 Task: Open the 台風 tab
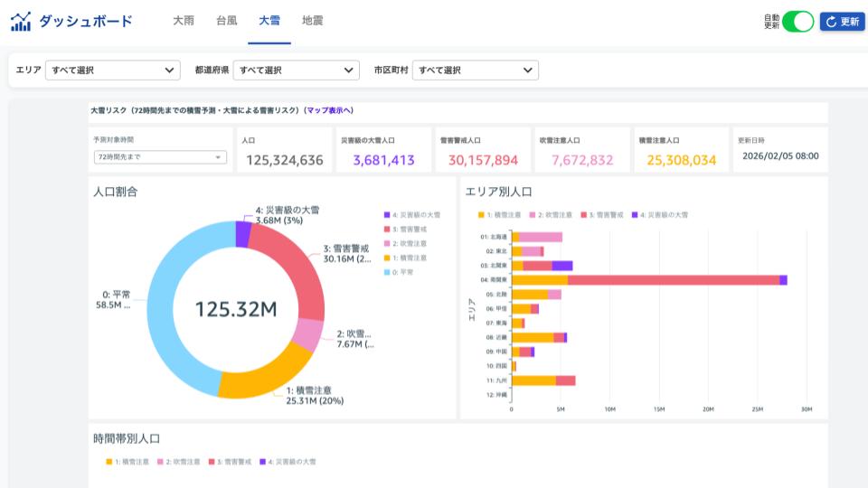click(x=227, y=21)
